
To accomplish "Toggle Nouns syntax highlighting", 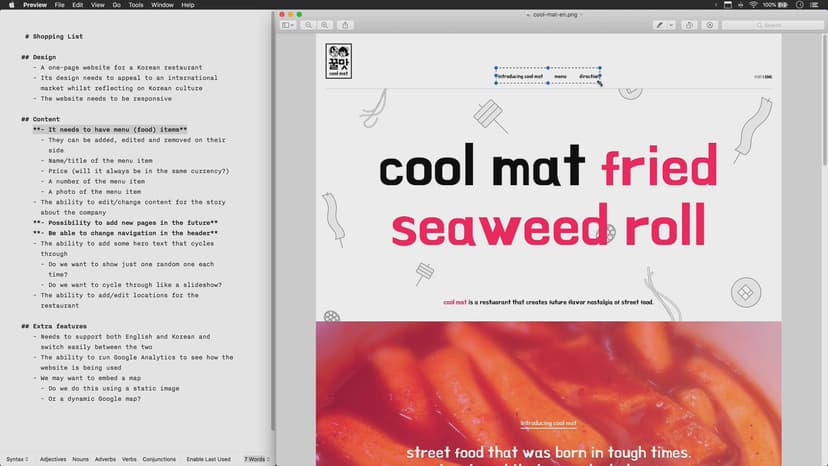I will tap(80, 459).
